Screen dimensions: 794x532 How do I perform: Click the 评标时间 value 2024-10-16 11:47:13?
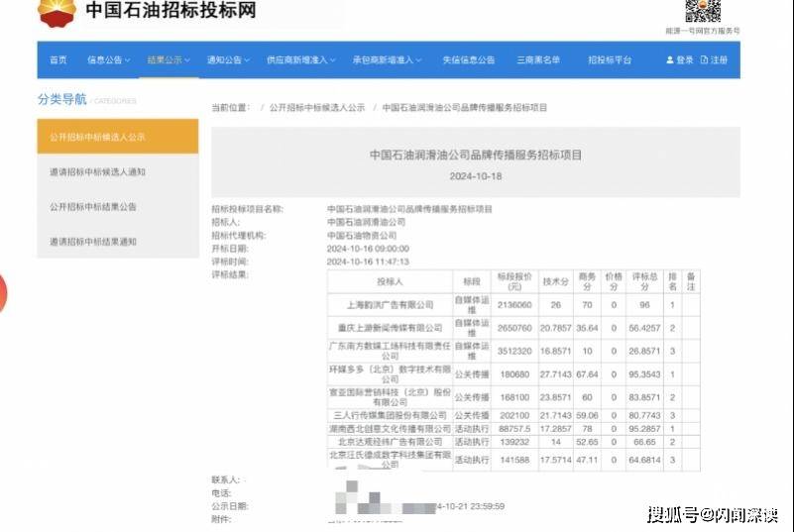[368, 262]
